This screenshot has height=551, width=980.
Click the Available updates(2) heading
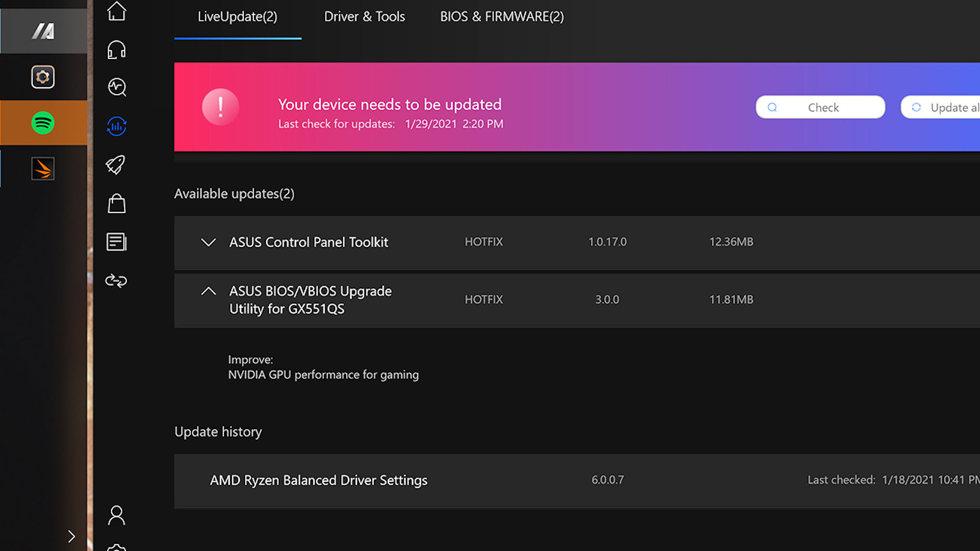pyautogui.click(x=234, y=194)
